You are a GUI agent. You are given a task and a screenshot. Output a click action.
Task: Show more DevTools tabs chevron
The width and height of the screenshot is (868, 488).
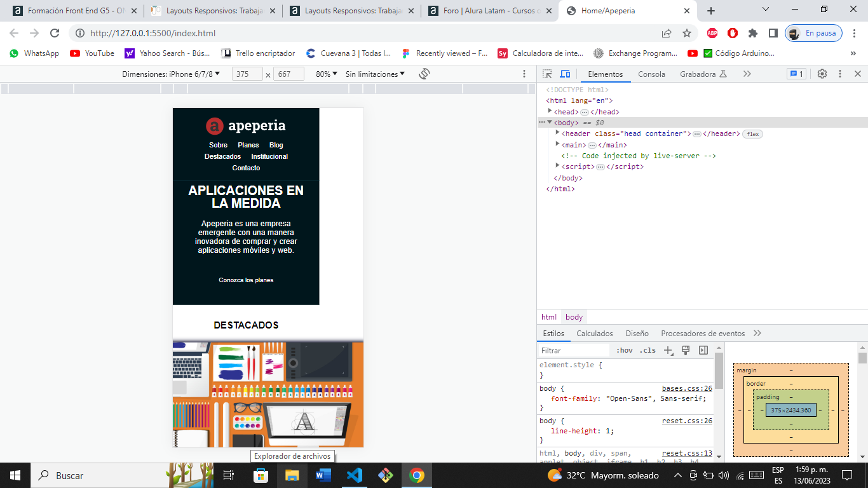(747, 74)
